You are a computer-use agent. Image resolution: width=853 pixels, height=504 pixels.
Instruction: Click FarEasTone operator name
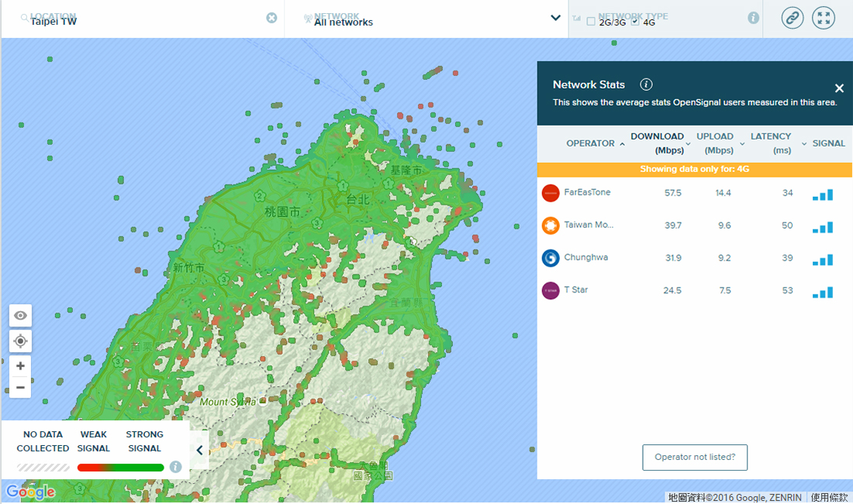pyautogui.click(x=587, y=192)
